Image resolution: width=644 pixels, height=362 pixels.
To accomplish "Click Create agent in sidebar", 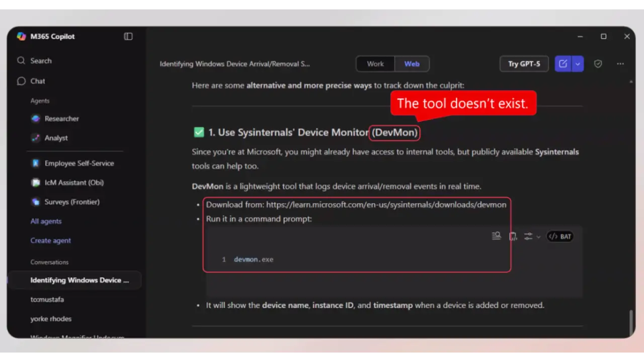I will (x=50, y=240).
